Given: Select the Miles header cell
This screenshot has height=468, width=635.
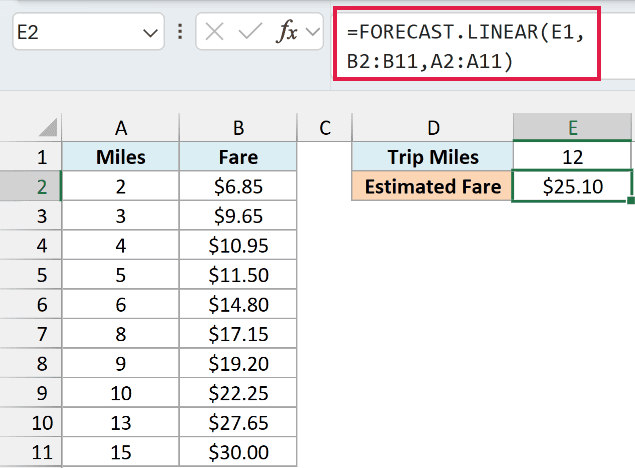Looking at the screenshot, I should (x=120, y=157).
